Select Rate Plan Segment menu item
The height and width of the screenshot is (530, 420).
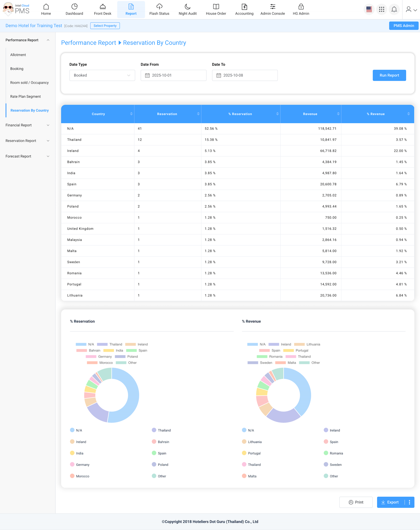click(x=26, y=96)
